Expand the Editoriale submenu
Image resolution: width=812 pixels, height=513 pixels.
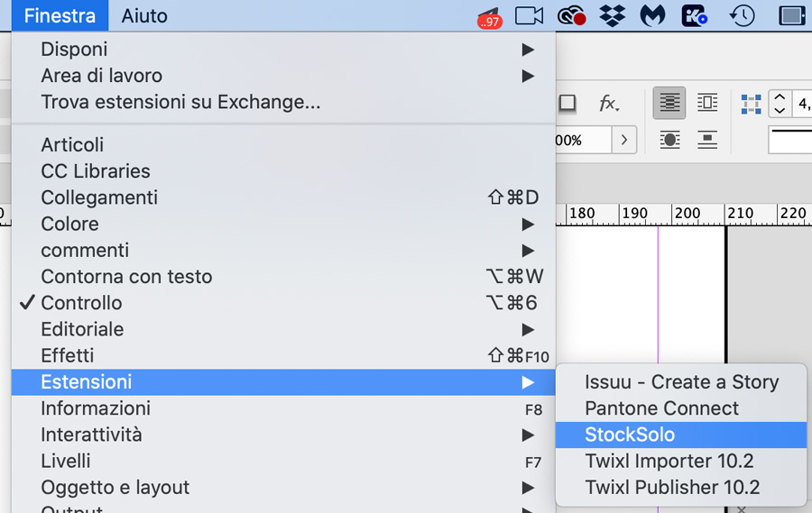point(283,329)
